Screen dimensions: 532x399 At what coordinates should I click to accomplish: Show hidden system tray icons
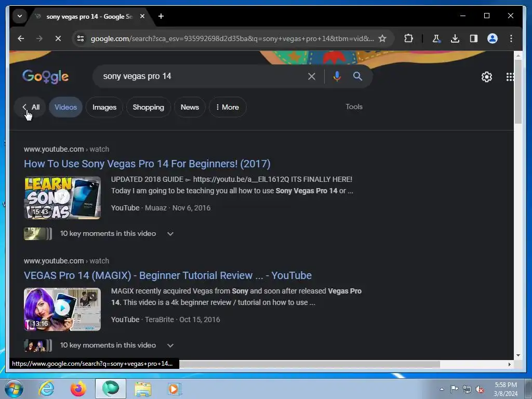[x=442, y=389]
